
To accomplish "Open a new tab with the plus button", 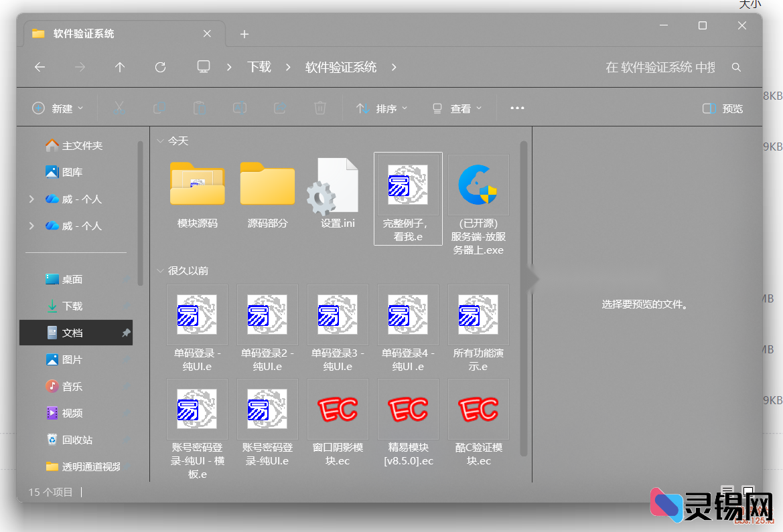I will tap(244, 33).
